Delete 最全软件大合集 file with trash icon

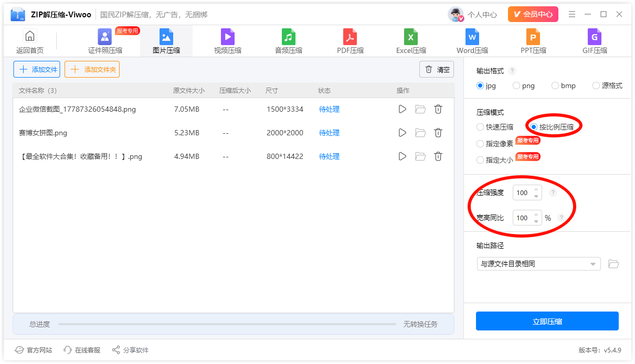pyautogui.click(x=438, y=156)
